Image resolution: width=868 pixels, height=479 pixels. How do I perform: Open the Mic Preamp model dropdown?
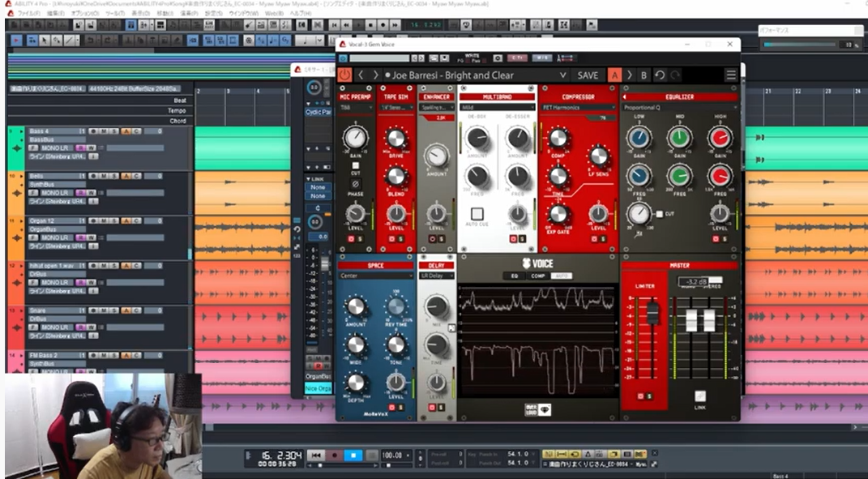coord(356,108)
